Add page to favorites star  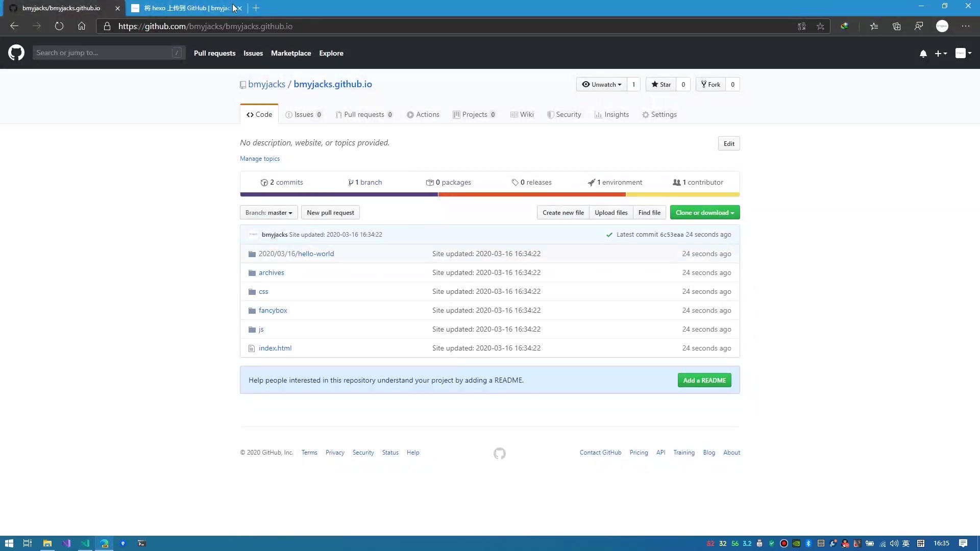pos(820,26)
